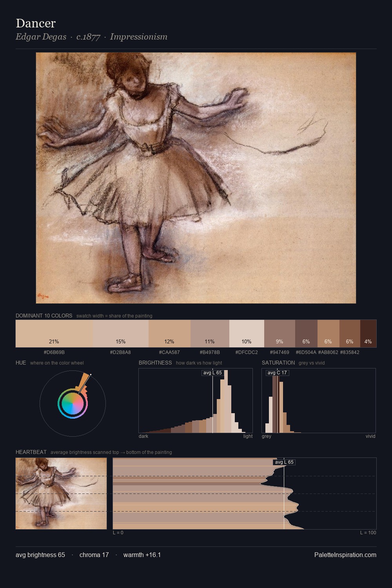Image resolution: width=392 pixels, height=588 pixels.
Task: Open the PaletteInspiration.com link
Action: (345, 555)
